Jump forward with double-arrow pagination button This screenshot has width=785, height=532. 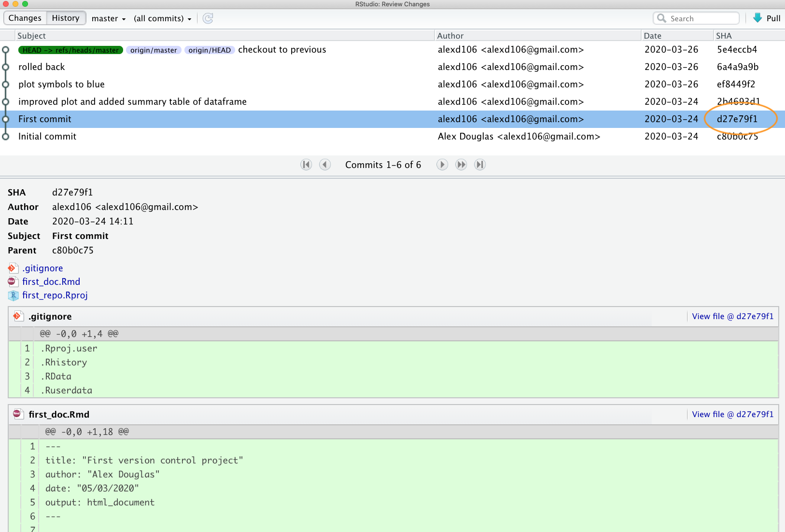click(x=461, y=165)
